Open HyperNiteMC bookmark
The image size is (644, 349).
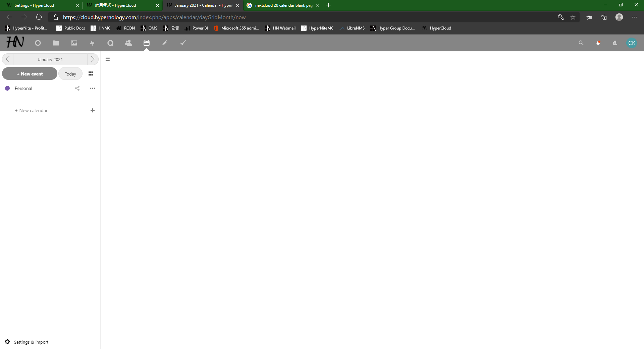point(317,28)
